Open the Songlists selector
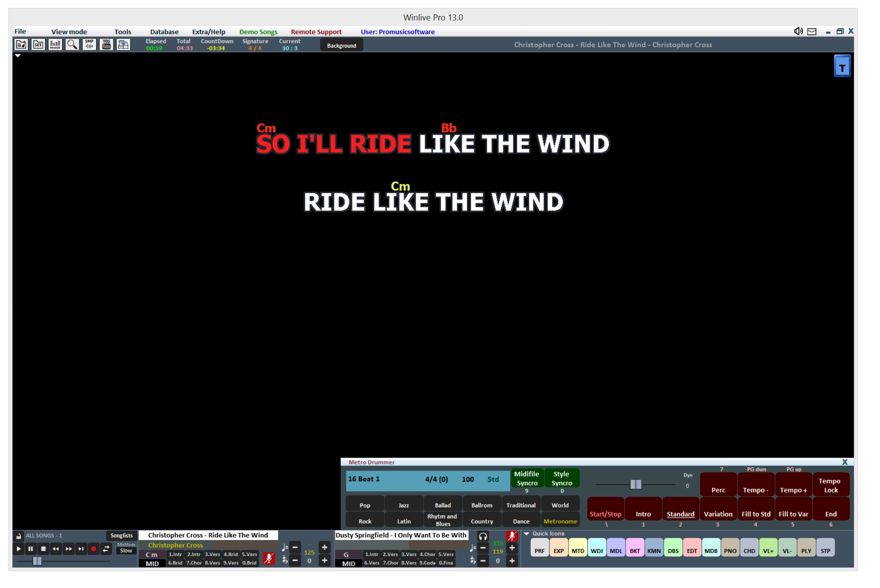 click(121, 535)
